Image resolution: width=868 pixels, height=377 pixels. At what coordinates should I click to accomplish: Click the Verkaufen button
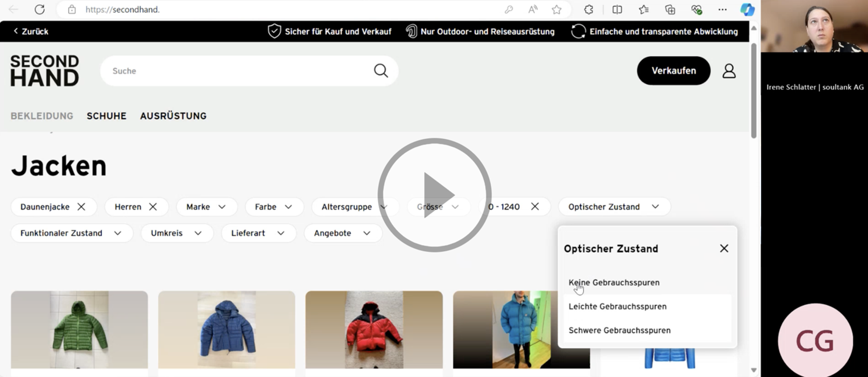click(x=673, y=70)
